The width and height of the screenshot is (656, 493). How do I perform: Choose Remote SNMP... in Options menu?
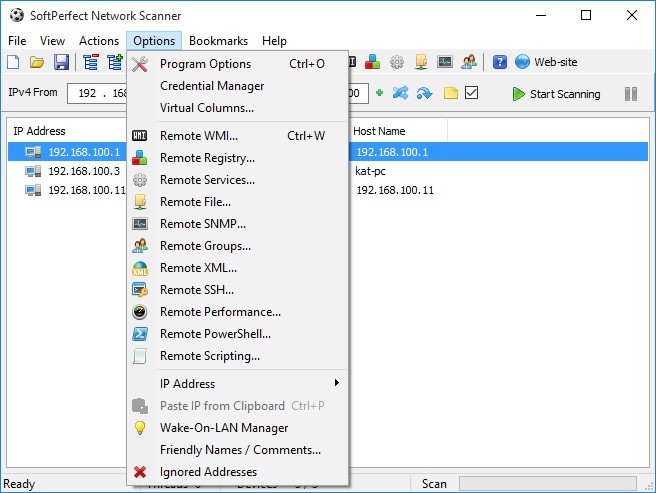tap(237, 224)
